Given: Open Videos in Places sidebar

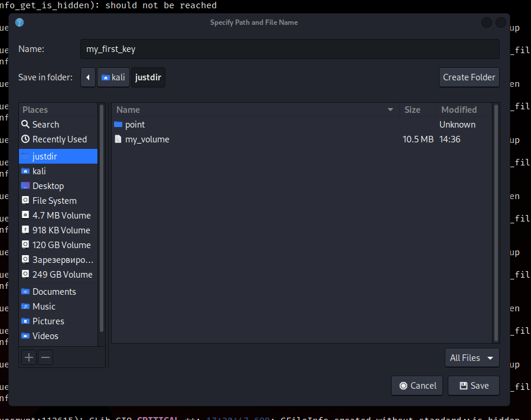Looking at the screenshot, I should pos(58,336).
